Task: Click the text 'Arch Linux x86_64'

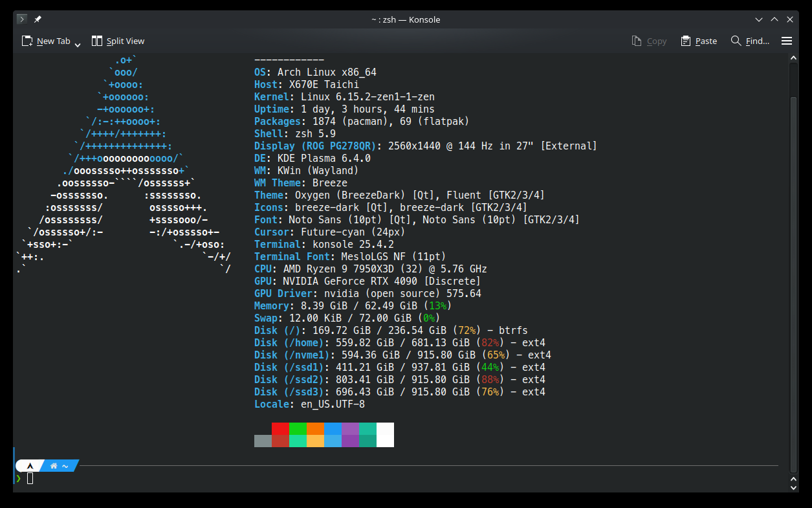Action: [327, 72]
